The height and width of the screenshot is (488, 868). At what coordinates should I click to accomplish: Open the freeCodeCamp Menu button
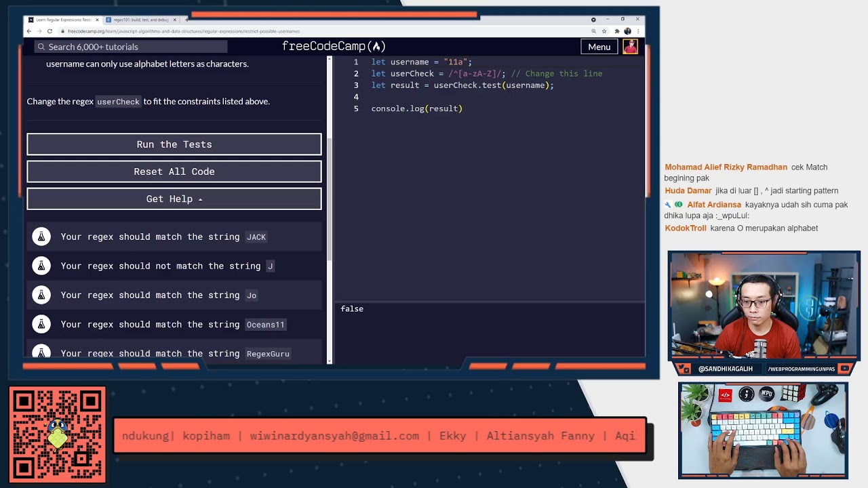coord(599,47)
